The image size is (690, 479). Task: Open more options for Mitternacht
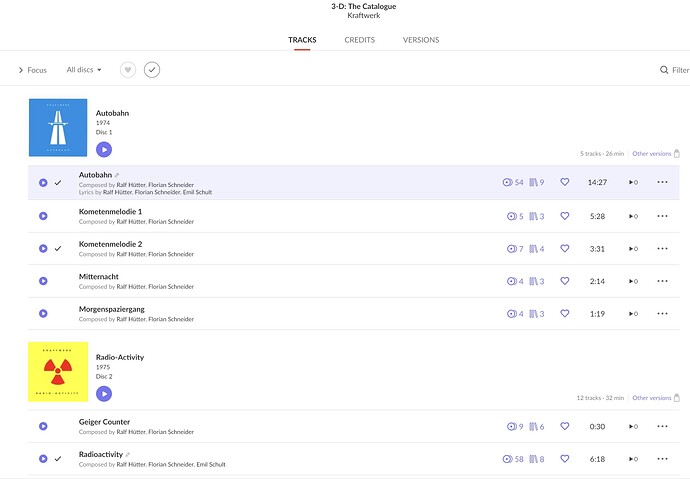662,281
